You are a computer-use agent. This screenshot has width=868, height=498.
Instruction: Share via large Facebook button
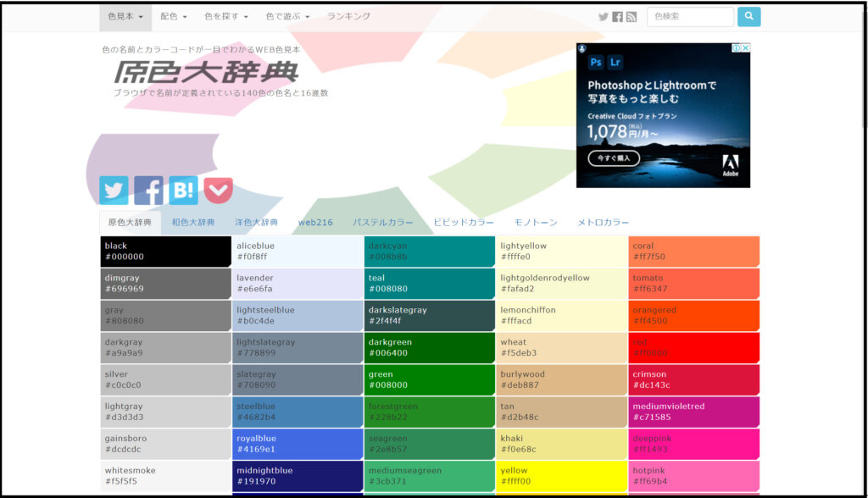149,191
